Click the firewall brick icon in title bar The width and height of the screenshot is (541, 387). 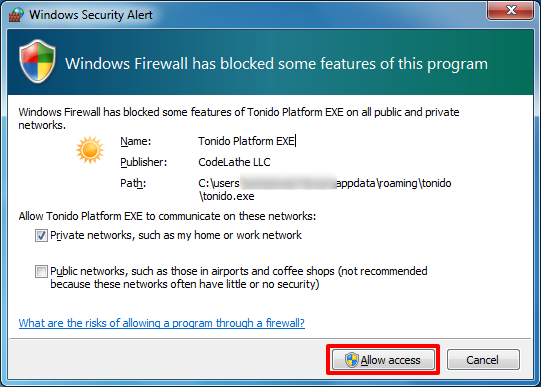[x=16, y=14]
